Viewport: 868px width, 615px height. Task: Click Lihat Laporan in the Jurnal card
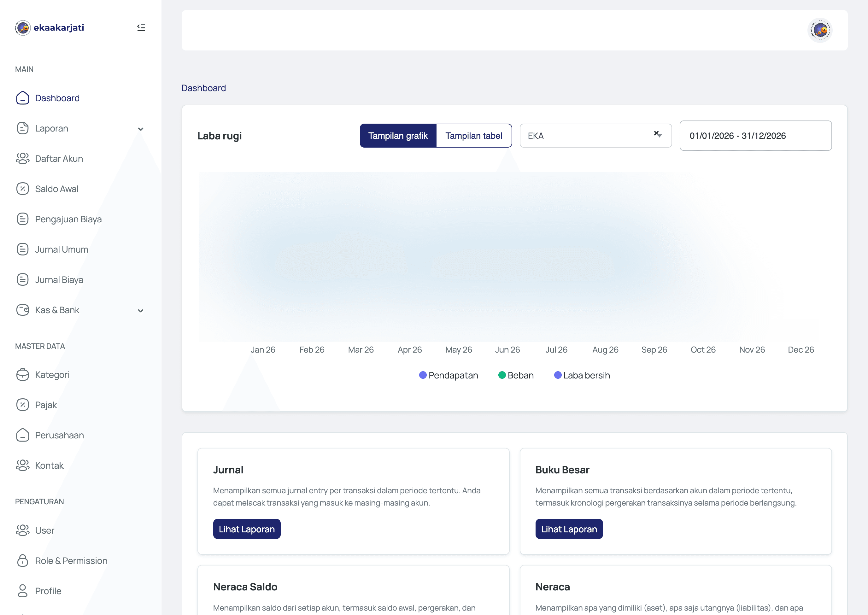(247, 529)
